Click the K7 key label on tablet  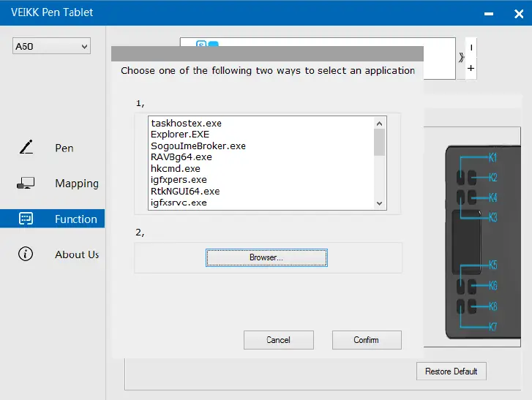click(x=493, y=327)
